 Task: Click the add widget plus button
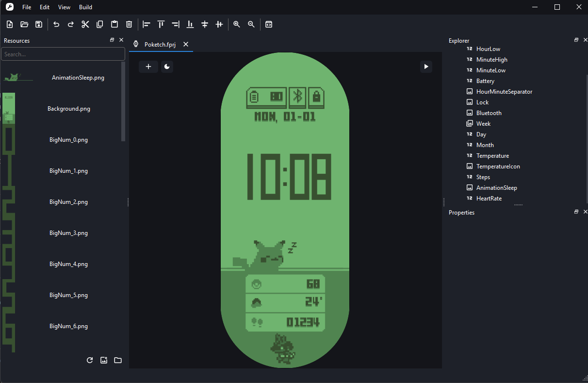click(x=148, y=67)
